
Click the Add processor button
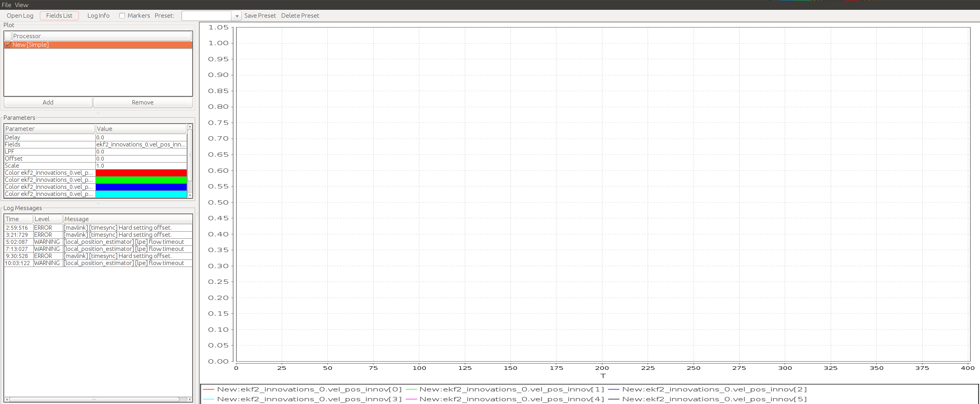coord(48,102)
